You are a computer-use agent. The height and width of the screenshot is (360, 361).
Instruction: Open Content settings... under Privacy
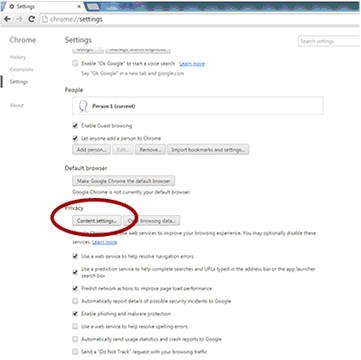pos(97,221)
